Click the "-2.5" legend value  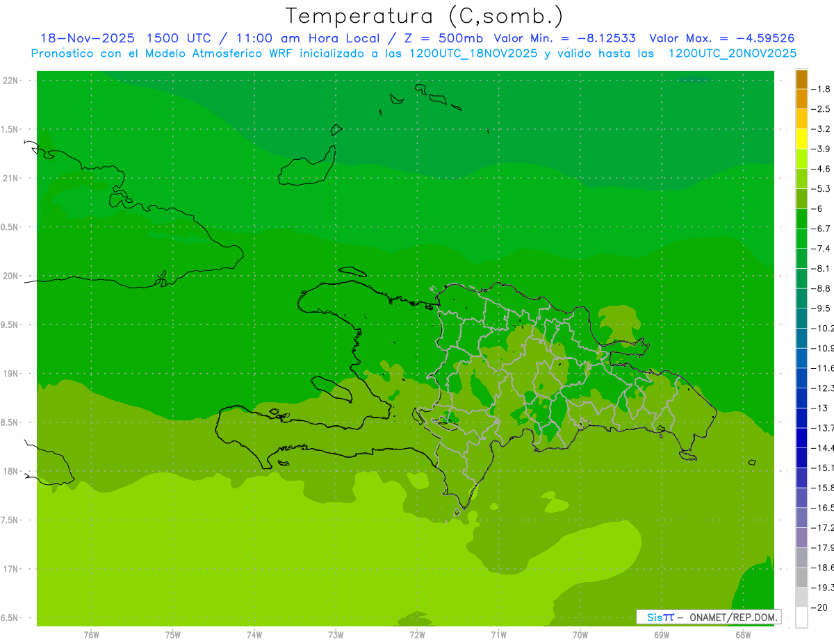tap(821, 109)
